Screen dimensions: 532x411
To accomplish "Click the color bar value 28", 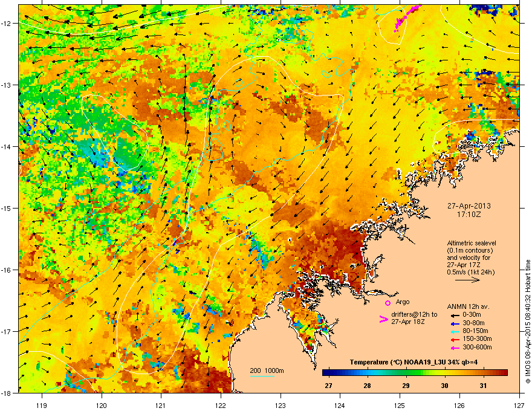I will click(x=367, y=386).
